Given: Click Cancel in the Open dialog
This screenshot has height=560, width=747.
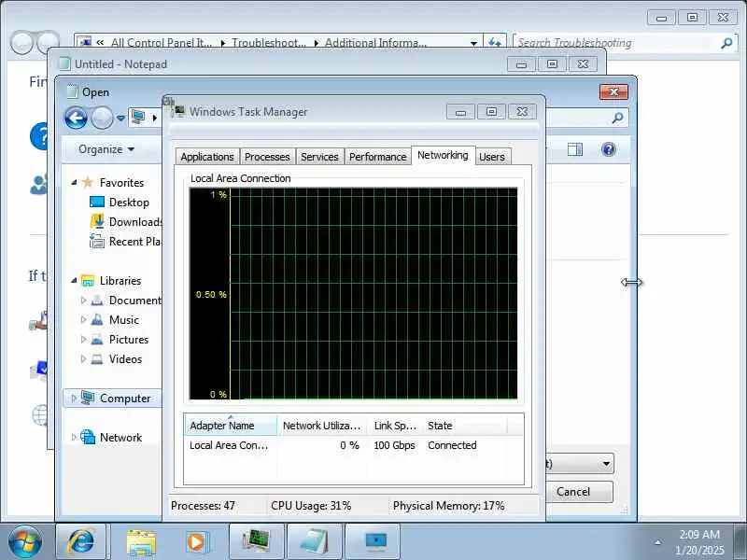Looking at the screenshot, I should pyautogui.click(x=573, y=492).
